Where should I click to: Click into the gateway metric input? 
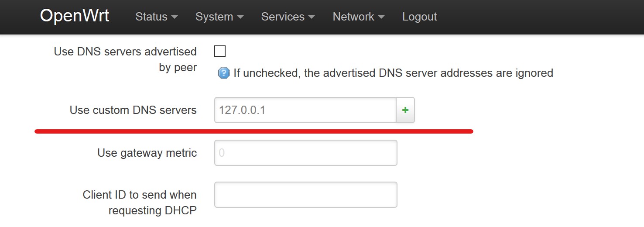[305, 153]
